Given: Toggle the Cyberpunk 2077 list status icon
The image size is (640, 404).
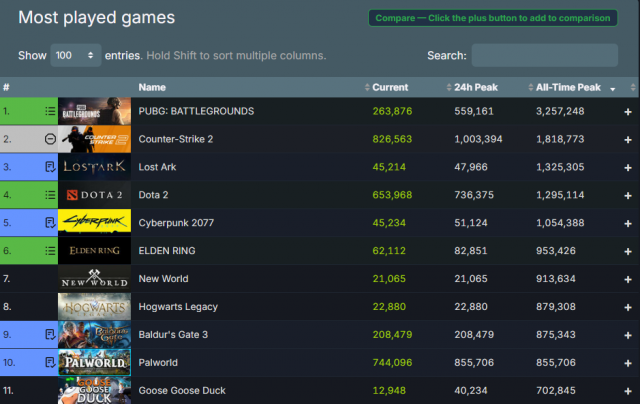Looking at the screenshot, I should pyautogui.click(x=50, y=223).
